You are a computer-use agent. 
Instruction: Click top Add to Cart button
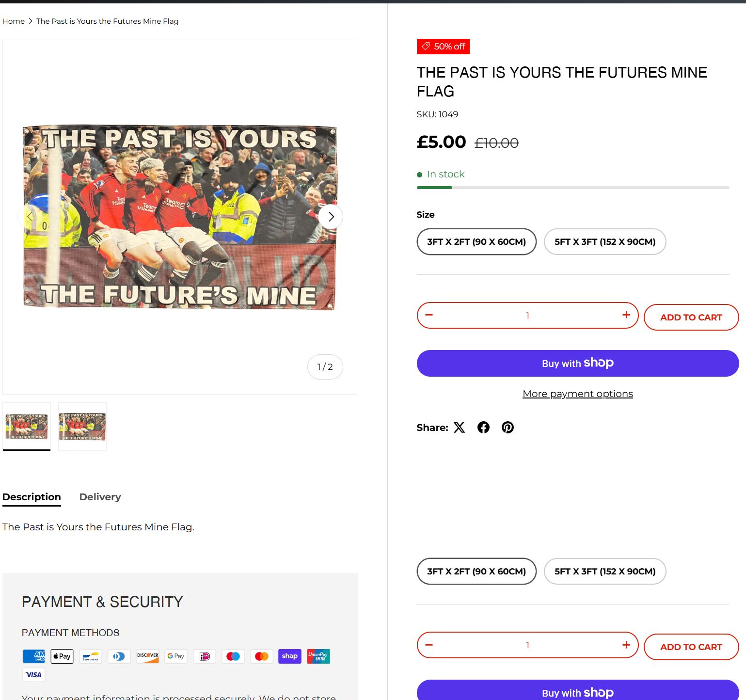point(691,317)
